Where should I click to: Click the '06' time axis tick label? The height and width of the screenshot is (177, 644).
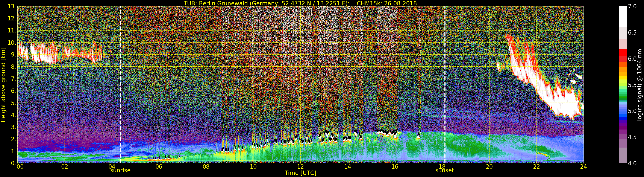tap(159, 167)
